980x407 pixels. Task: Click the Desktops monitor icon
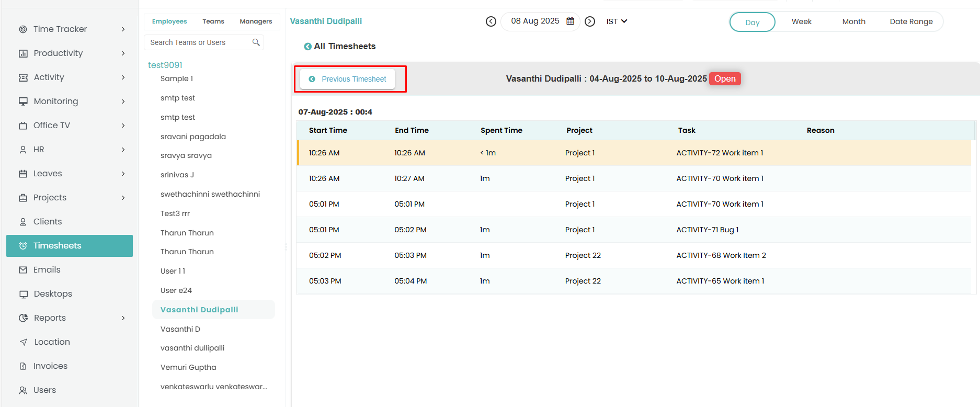pos(23,294)
